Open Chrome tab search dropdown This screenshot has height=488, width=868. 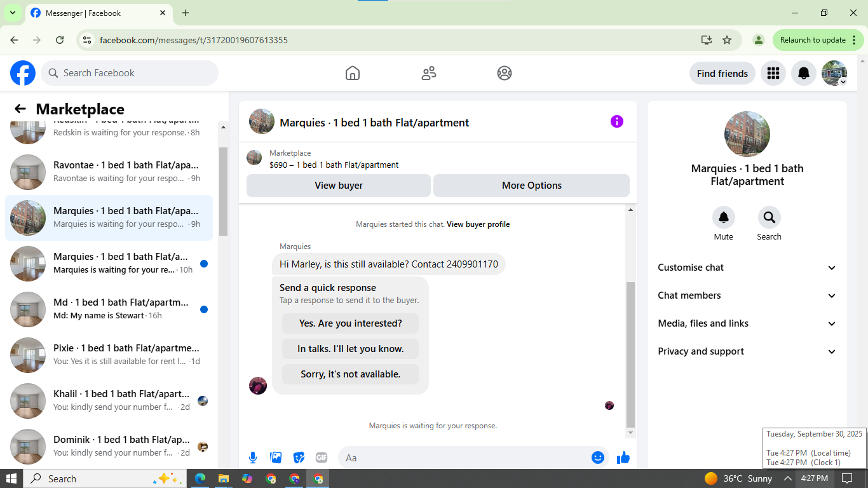point(13,13)
